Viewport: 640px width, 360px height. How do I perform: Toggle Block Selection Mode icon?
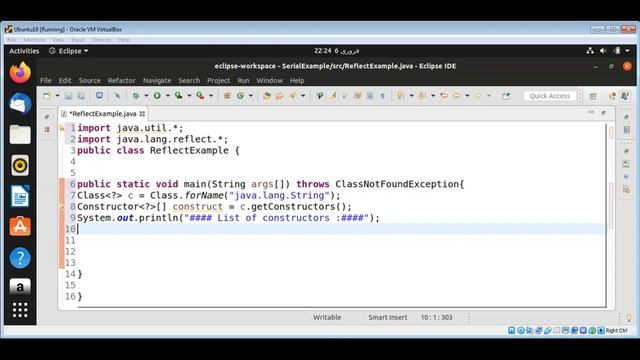[x=370, y=96]
